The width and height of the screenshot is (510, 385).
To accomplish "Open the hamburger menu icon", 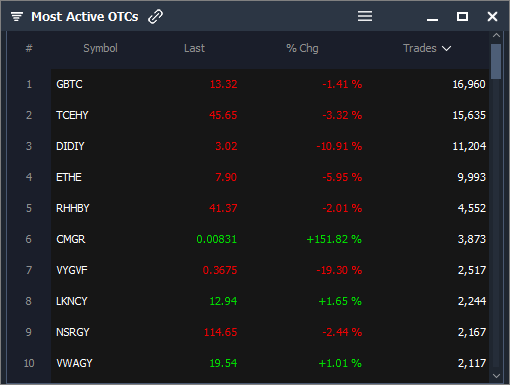I will (365, 16).
